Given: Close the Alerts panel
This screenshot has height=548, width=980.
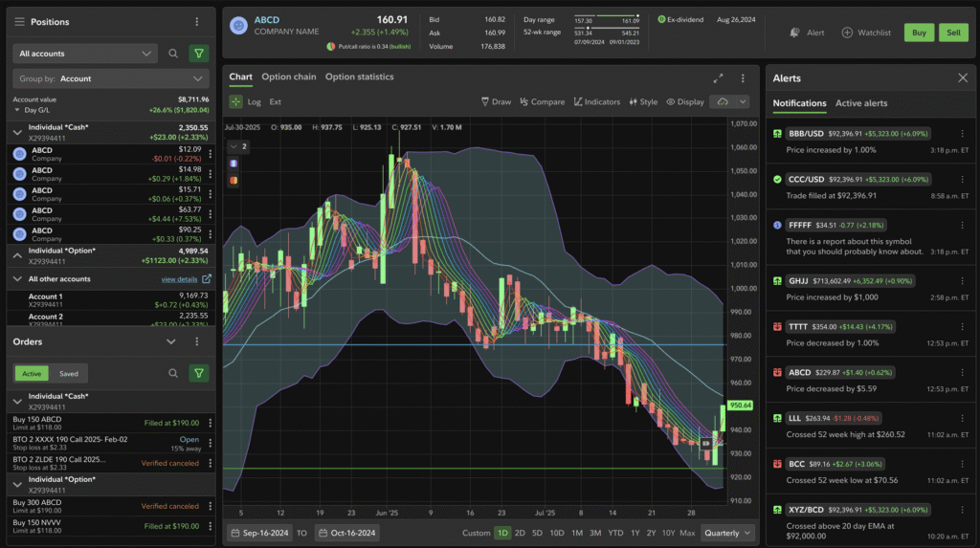Looking at the screenshot, I should [x=963, y=77].
